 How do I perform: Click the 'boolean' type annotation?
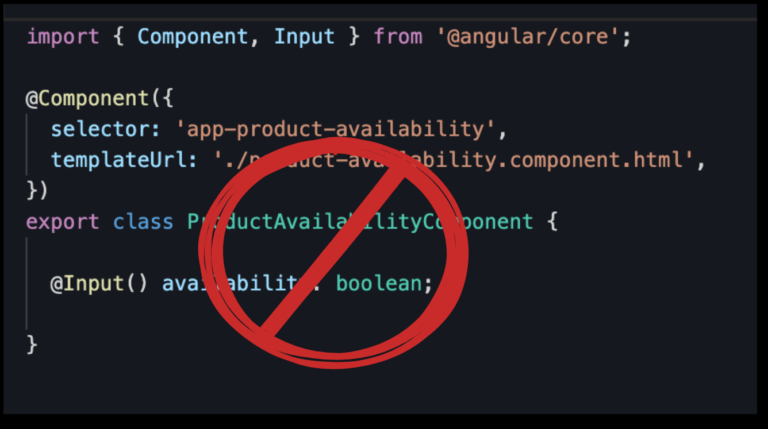point(379,284)
